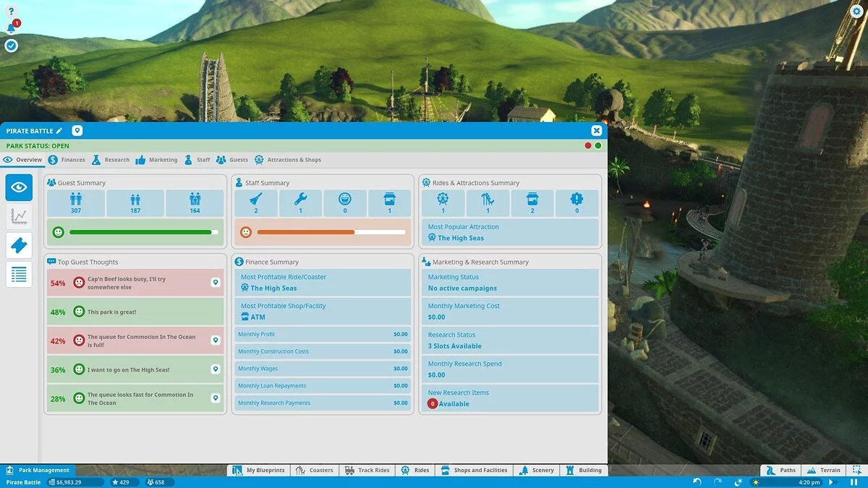
Task: Switch to the Marketing tab
Action: pyautogui.click(x=156, y=160)
